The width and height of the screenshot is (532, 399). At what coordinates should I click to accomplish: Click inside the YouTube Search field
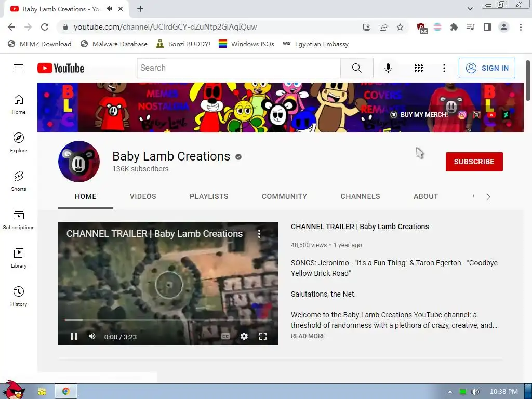pyautogui.click(x=239, y=68)
